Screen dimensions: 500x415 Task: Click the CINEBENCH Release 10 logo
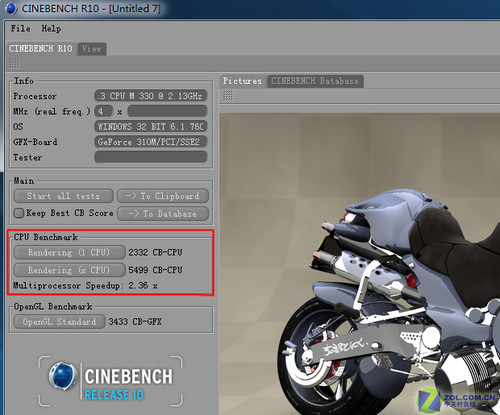[111, 381]
